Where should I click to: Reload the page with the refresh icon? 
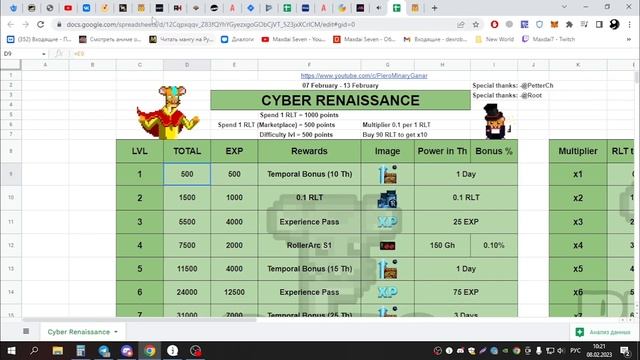click(x=40, y=24)
